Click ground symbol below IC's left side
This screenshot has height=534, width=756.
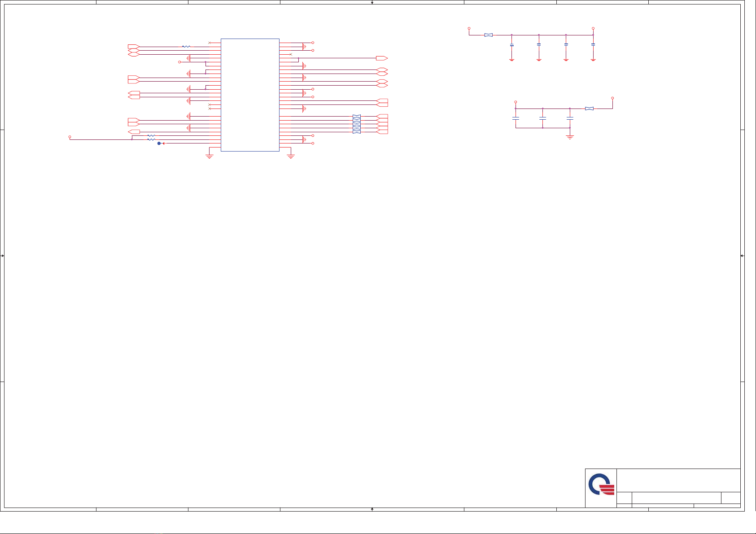tap(209, 156)
